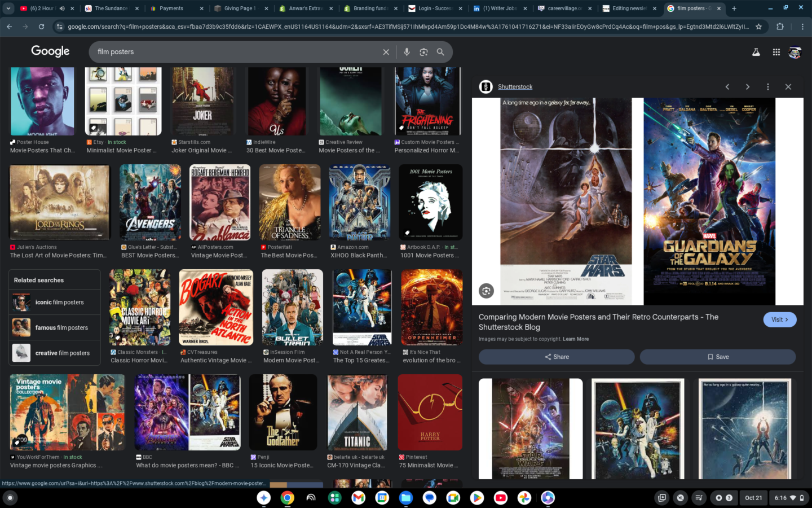The width and height of the screenshot is (812, 508).
Task: Click the voice search microphone icon
Action: 407,52
